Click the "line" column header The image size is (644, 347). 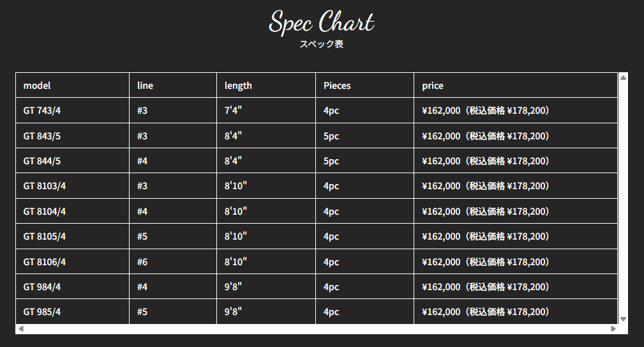click(145, 86)
